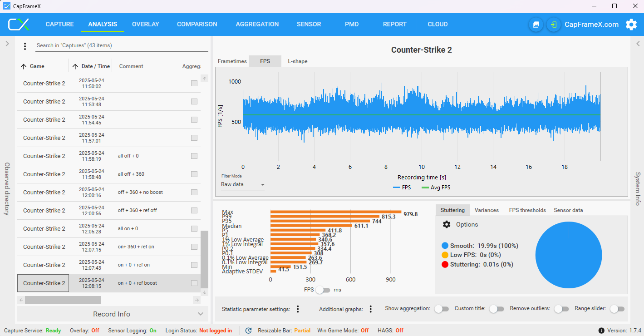This screenshot has width=644, height=336.
Task: Click the login icon beside CapFrameX.com
Action: click(x=553, y=25)
